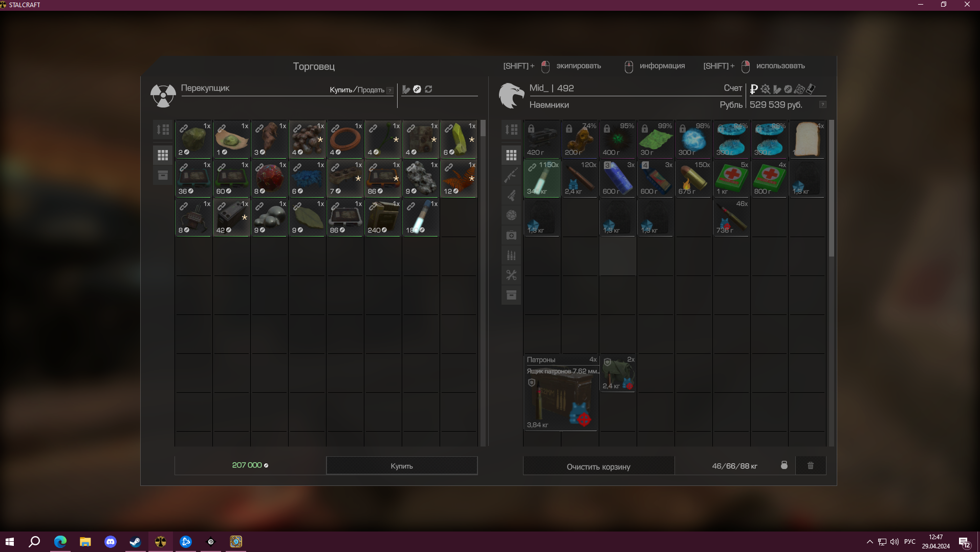The width and height of the screenshot is (980, 552).
Task: Click the trader inventory scrollbar
Action: pyautogui.click(x=483, y=129)
